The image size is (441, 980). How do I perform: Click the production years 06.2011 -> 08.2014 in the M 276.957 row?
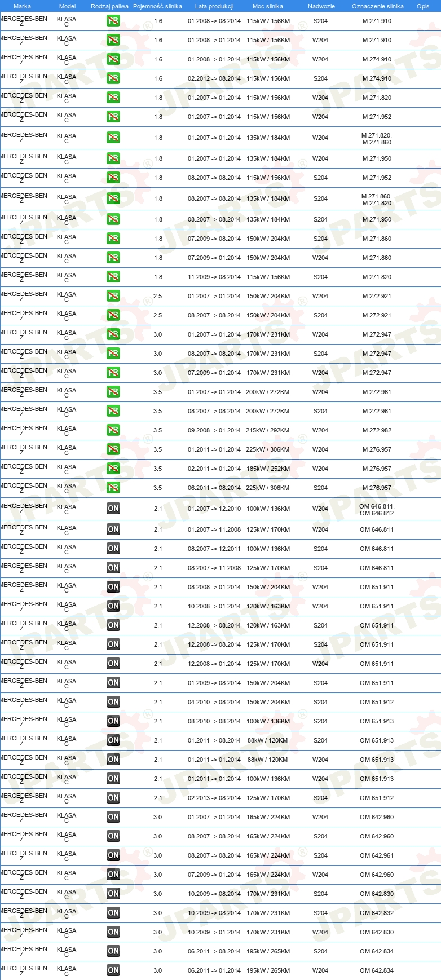click(214, 488)
